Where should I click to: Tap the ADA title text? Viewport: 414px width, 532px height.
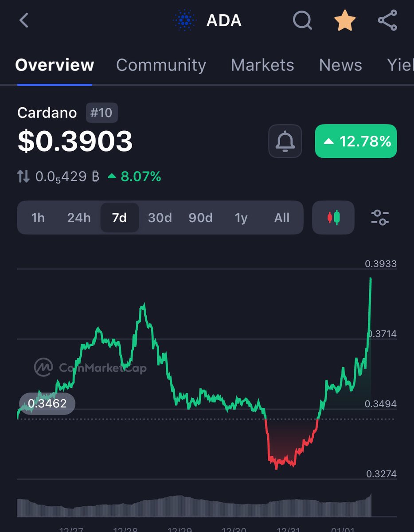click(224, 21)
